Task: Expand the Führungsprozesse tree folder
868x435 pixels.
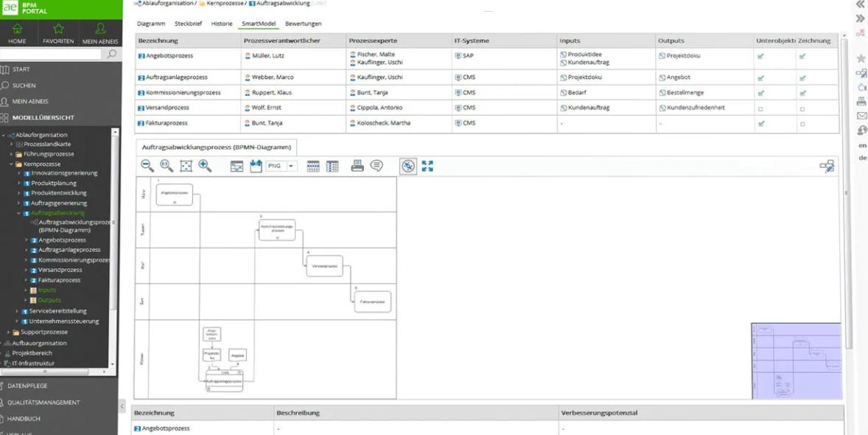Action: 11,154
